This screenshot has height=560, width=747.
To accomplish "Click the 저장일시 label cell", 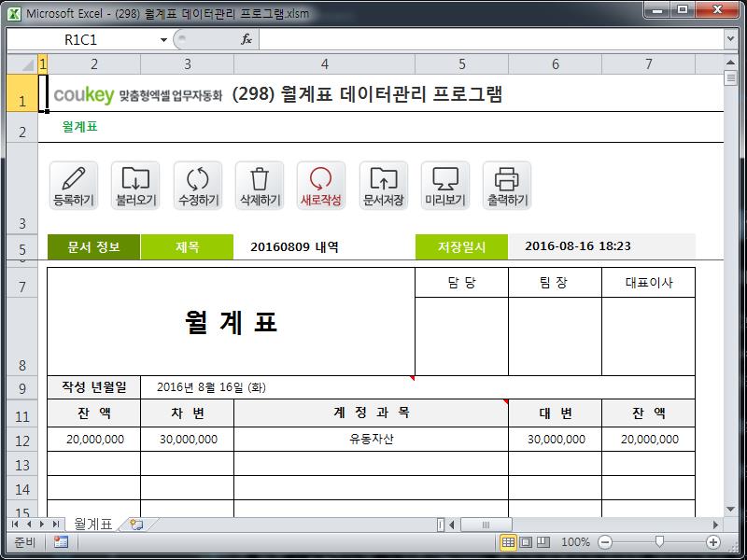I will (x=461, y=247).
